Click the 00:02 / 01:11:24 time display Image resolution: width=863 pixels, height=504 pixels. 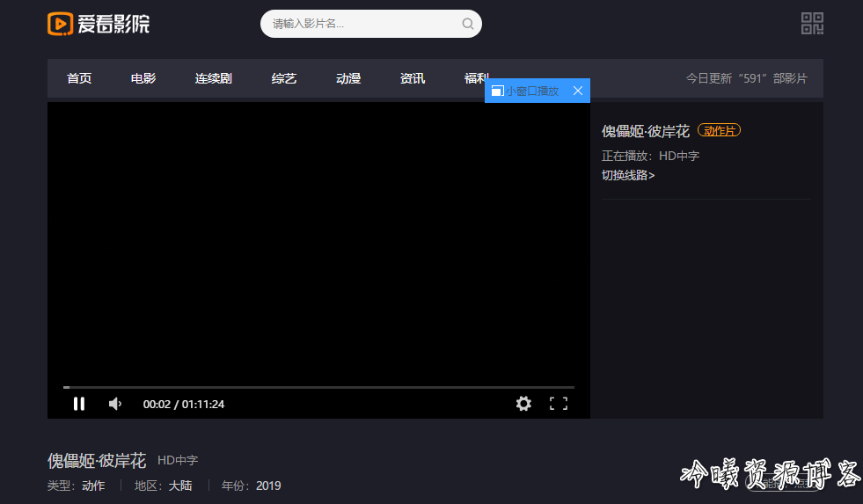[x=184, y=405]
